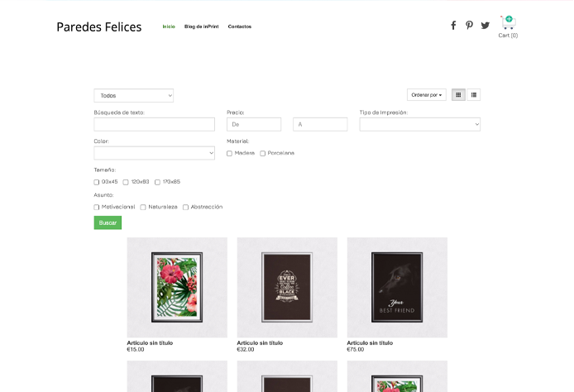Switch to grid view layout
Screen dimensions: 574x392
coord(458,95)
